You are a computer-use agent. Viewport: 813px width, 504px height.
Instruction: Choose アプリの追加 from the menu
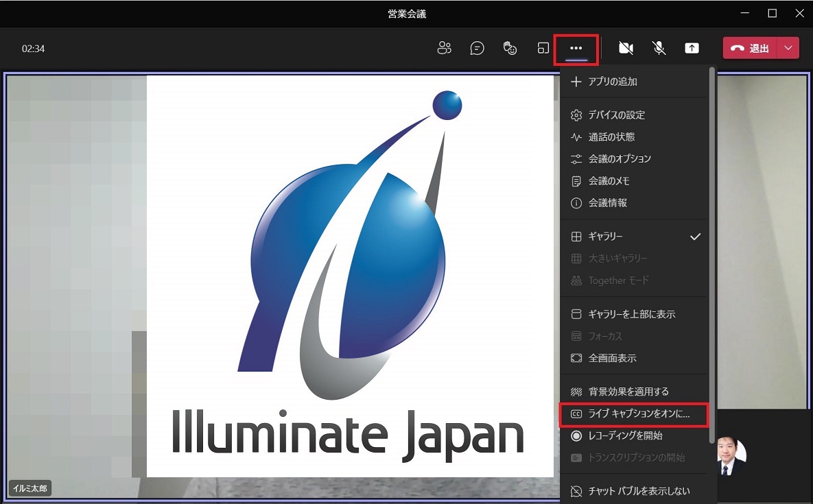[x=633, y=82]
